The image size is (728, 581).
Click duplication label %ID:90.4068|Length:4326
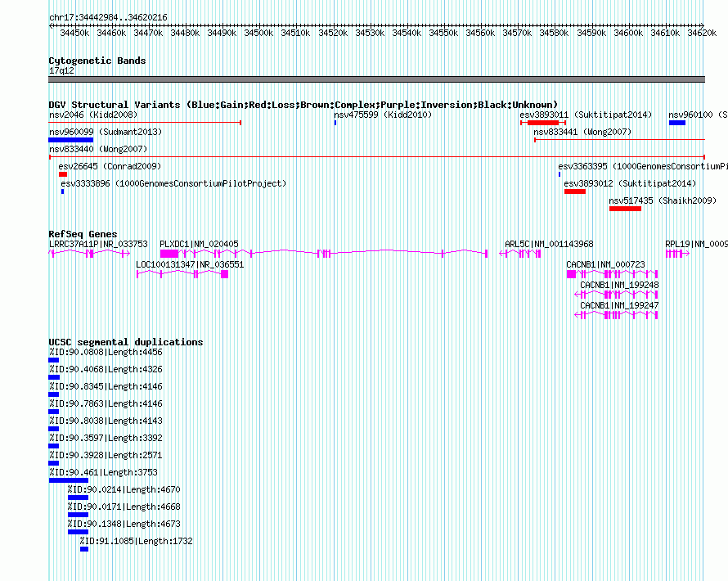pyautogui.click(x=106, y=369)
